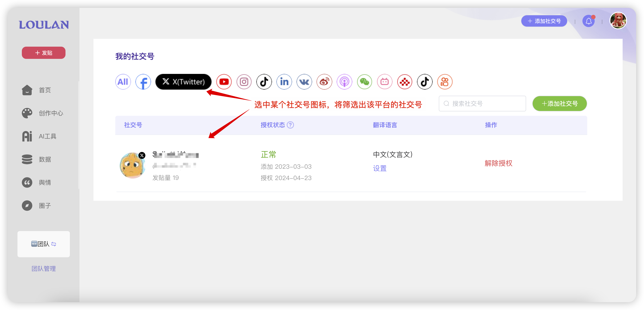Filter accounts by VK icon
The height and width of the screenshot is (310, 644).
tap(304, 82)
